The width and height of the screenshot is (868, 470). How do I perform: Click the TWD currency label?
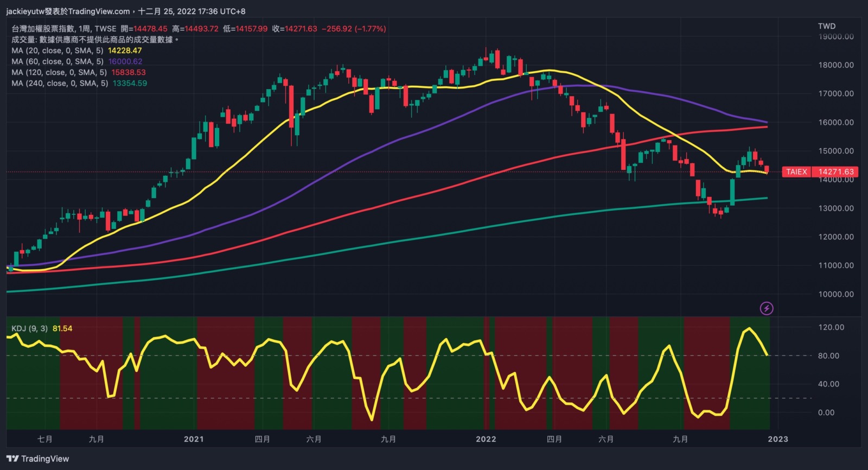pos(827,26)
